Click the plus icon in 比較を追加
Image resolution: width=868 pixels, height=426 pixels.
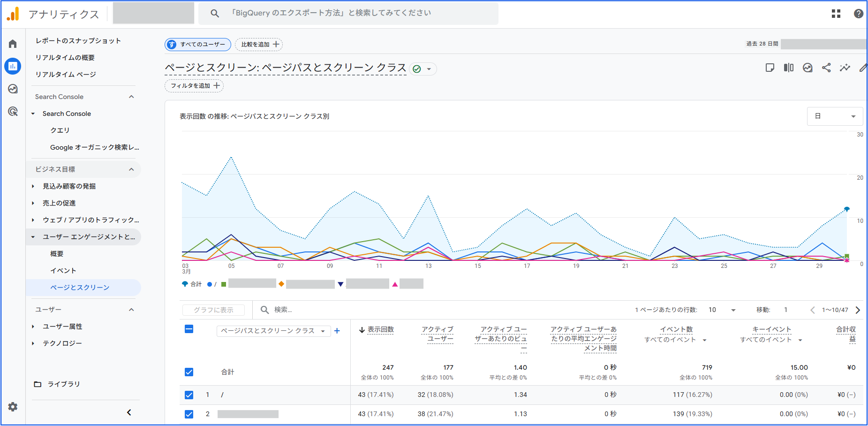click(x=276, y=44)
